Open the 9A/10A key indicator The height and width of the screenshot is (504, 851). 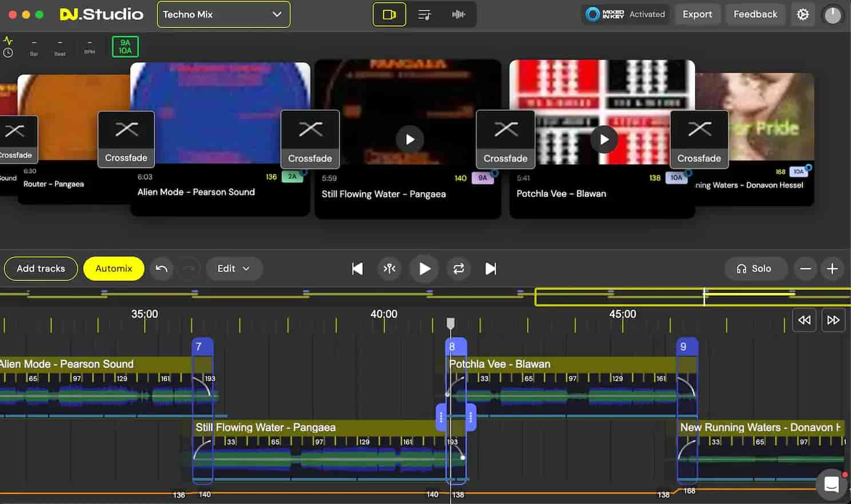(x=125, y=46)
